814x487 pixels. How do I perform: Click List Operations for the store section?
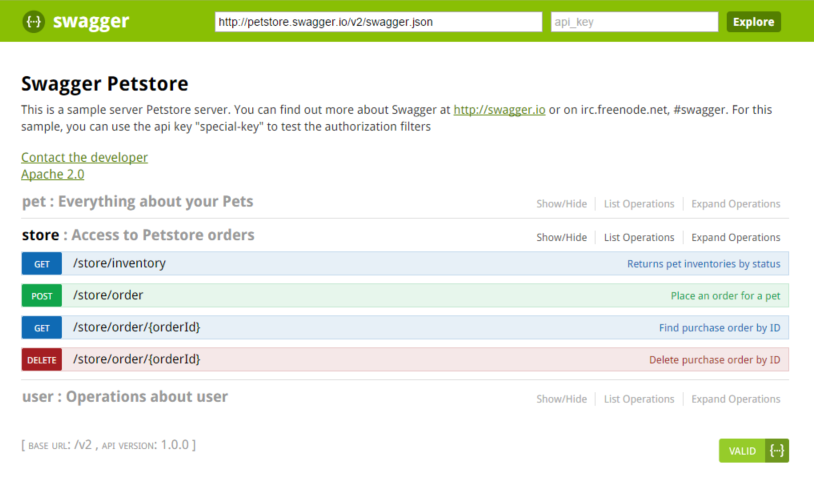click(x=639, y=237)
